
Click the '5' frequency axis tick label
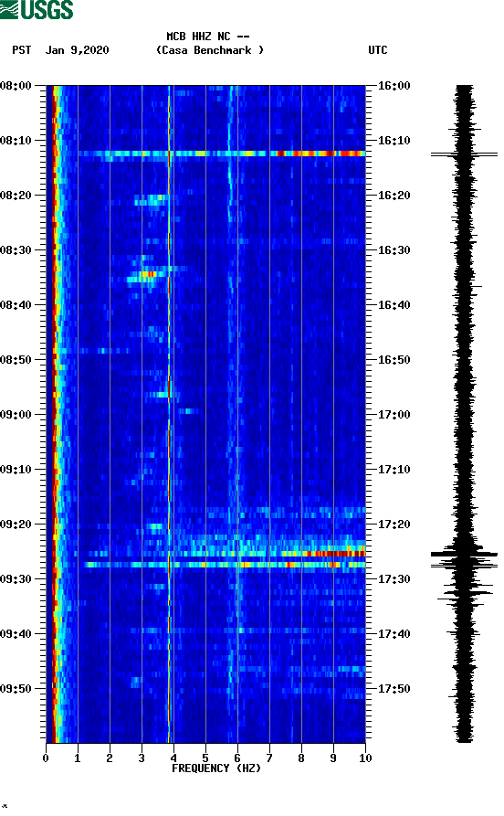205,758
